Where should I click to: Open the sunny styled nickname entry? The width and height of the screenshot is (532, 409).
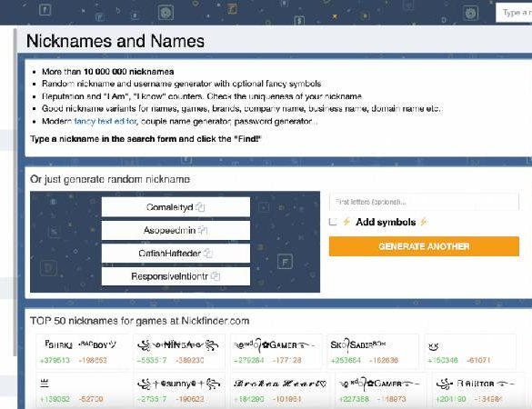click(x=179, y=384)
